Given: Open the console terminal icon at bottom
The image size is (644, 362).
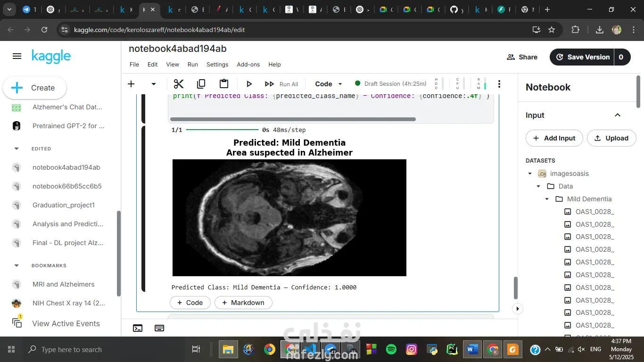Looking at the screenshot, I should (x=138, y=328).
